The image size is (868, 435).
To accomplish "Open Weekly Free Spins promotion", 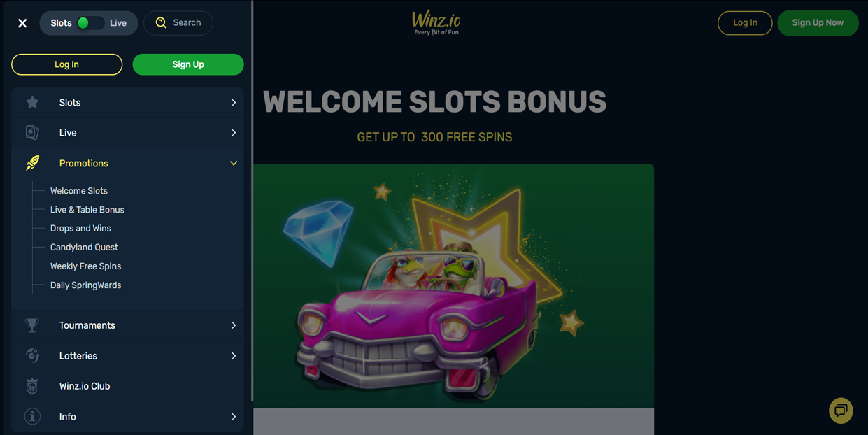I will tap(85, 266).
